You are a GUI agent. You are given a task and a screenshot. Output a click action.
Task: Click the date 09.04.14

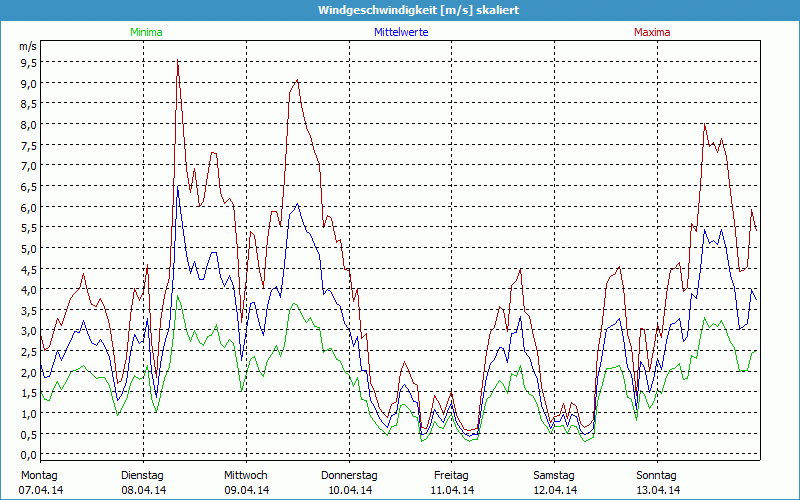pos(246,490)
